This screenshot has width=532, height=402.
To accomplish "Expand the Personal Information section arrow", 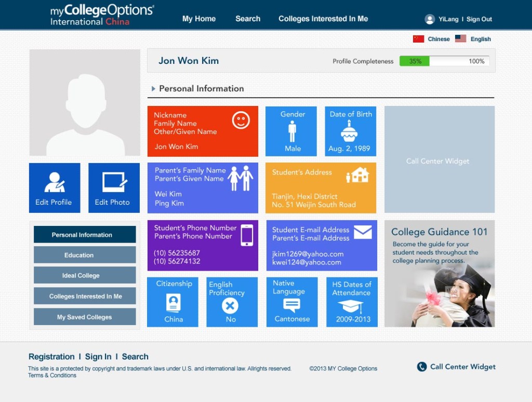I will tap(153, 88).
